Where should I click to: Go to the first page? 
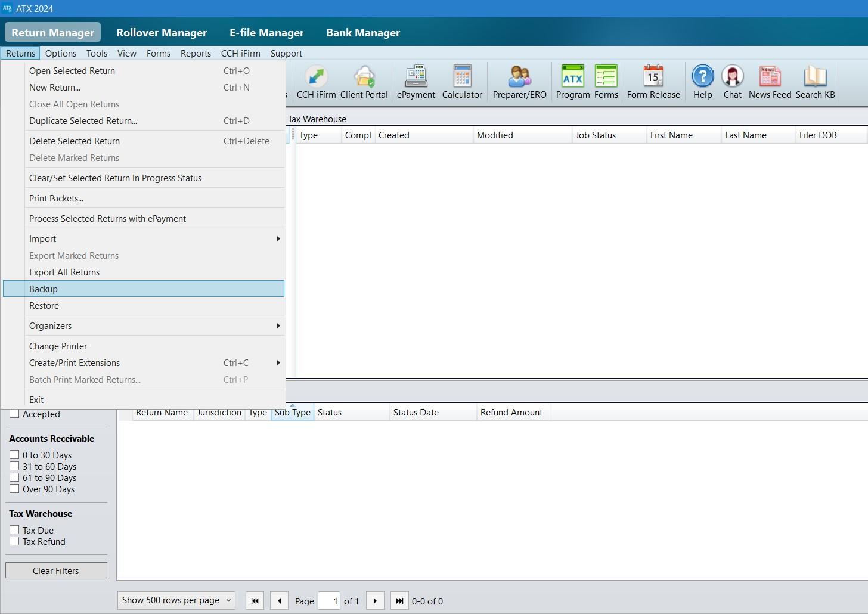tap(255, 600)
